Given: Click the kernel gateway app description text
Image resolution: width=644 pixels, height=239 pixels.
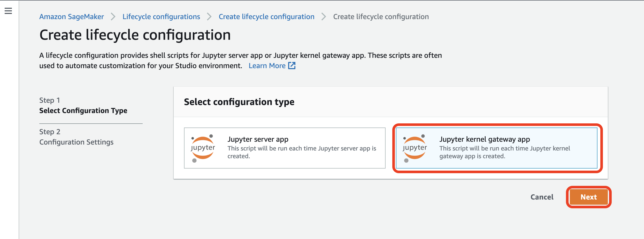Looking at the screenshot, I should coord(505,152).
